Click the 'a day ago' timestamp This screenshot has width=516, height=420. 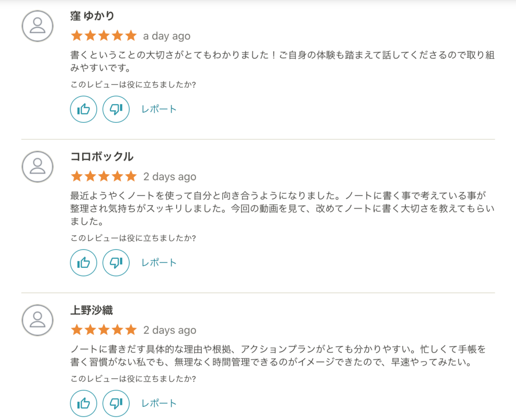[x=167, y=36]
